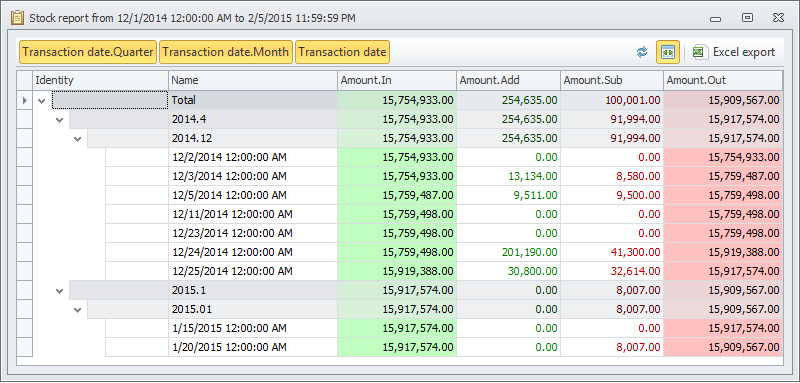Minimize the Stock report window

pos(715,18)
